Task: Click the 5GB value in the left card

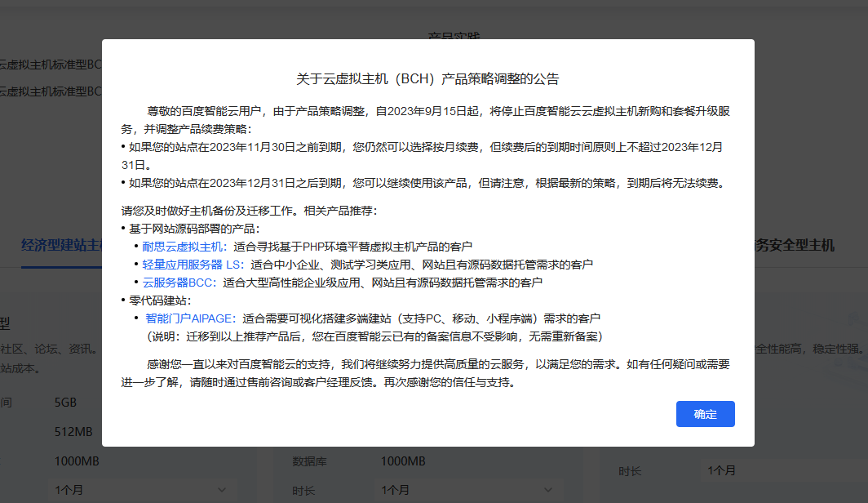Action: (65, 403)
